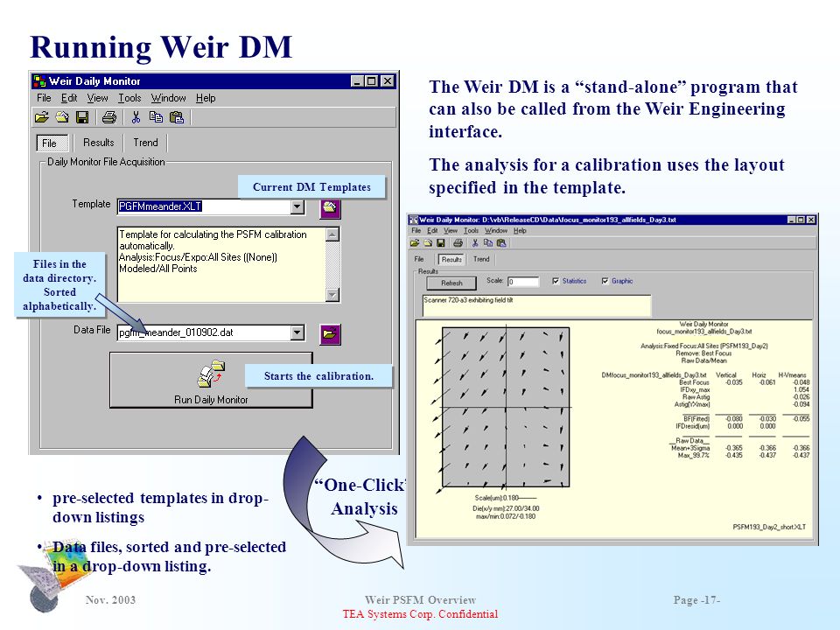Screen dimensions: 840x630
Task: Click Copy icon in results window toolbar
Action: pos(487,243)
